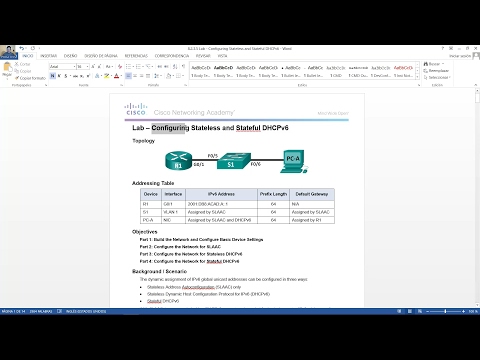
Task: Apply the CMD style from styles gallery
Action: click(336, 71)
